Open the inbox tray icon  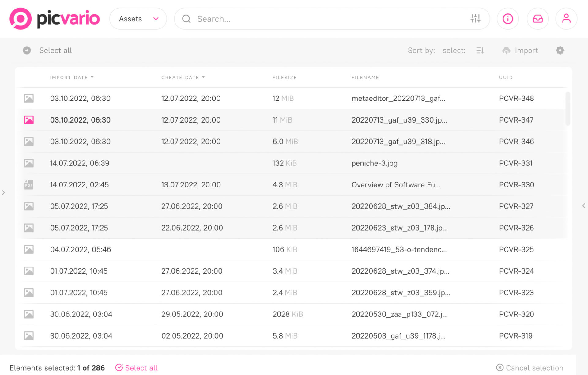[x=537, y=19]
